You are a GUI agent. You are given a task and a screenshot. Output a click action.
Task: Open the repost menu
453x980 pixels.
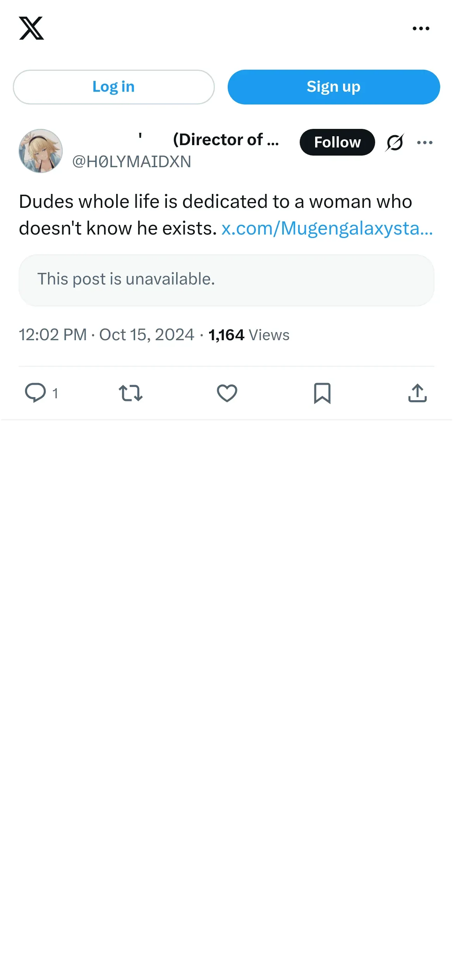(x=130, y=393)
